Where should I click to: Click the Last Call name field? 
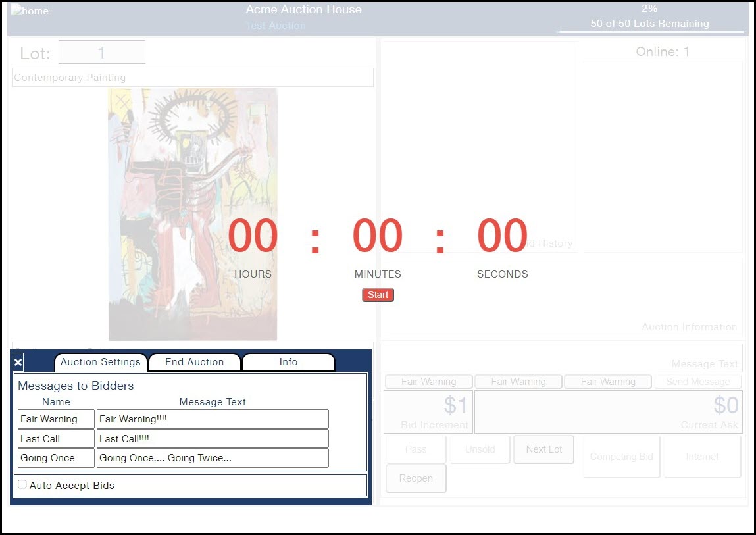point(57,438)
